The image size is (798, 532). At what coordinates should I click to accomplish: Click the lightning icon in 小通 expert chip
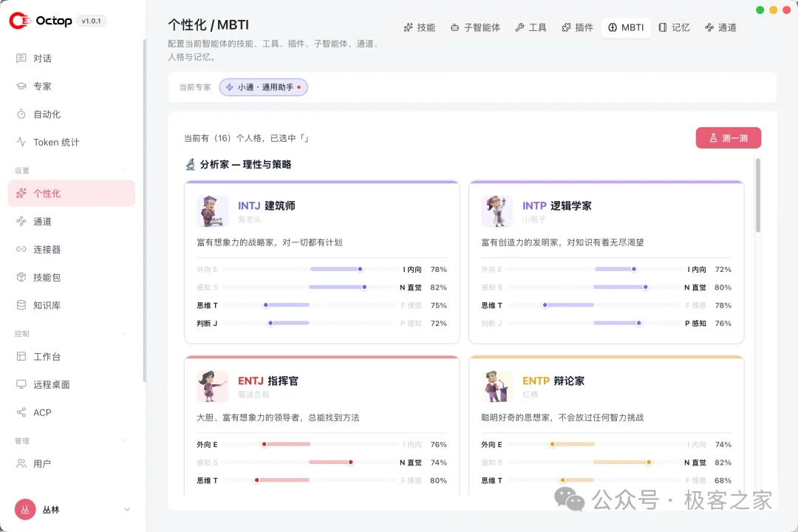pos(230,87)
